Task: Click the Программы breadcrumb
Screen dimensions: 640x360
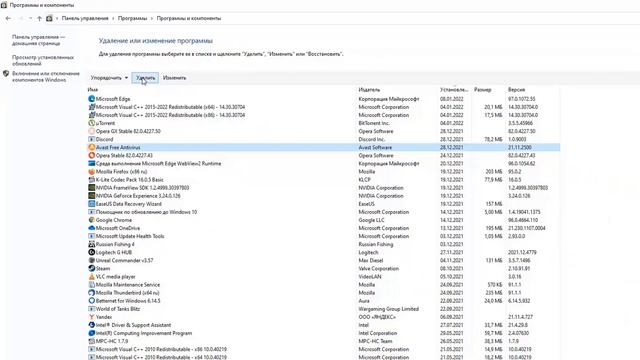Action: point(132,18)
